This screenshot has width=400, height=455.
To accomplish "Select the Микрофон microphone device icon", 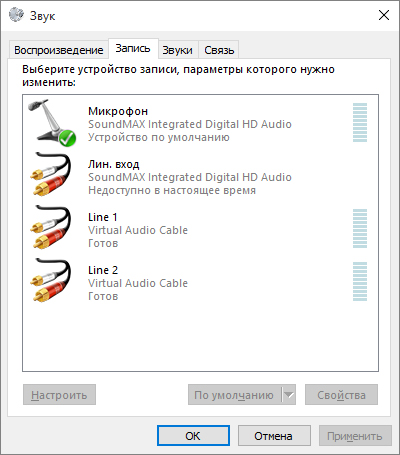I will (52, 123).
